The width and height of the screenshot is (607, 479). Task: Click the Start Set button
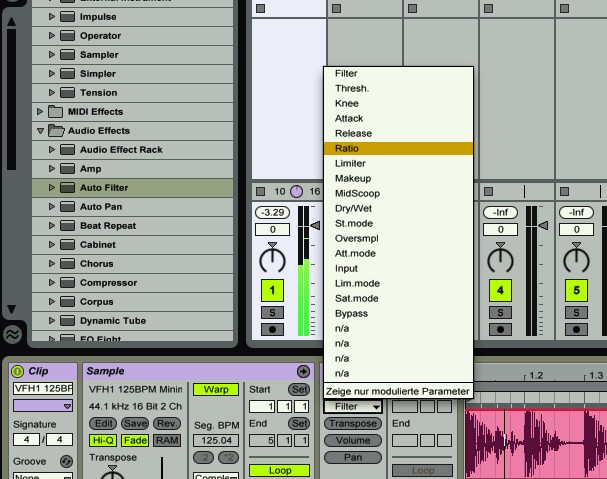(299, 389)
